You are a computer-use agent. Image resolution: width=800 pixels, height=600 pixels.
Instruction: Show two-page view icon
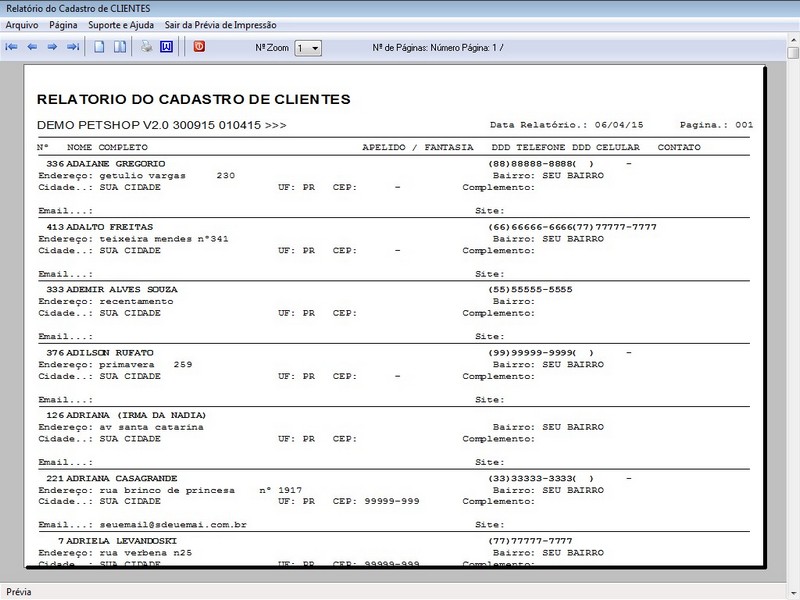click(120, 47)
